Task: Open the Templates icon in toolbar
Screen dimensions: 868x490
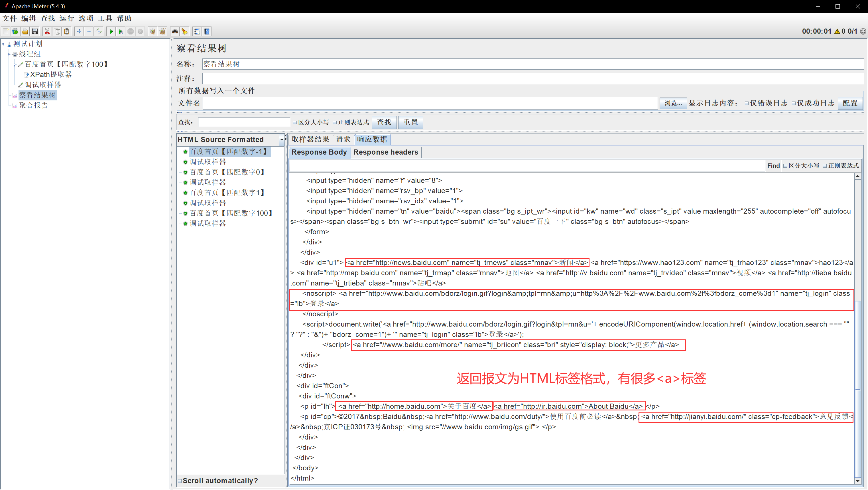Action: tap(15, 31)
